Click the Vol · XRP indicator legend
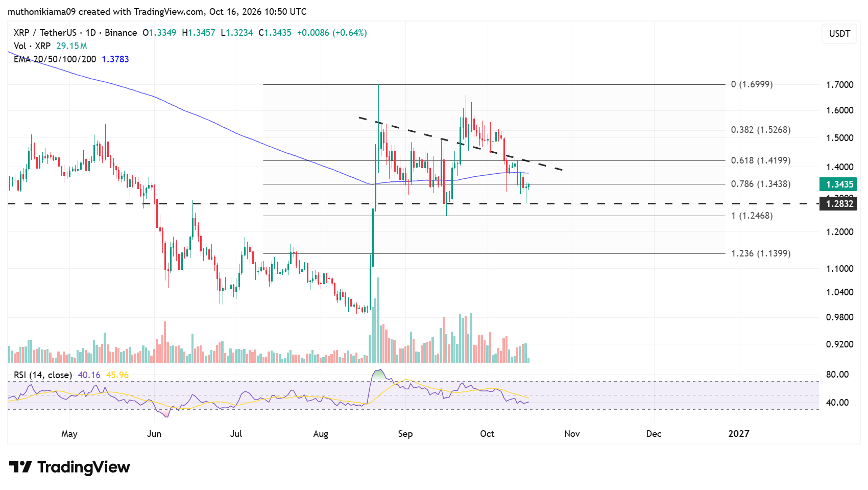This screenshot has width=868, height=490. pos(32,46)
